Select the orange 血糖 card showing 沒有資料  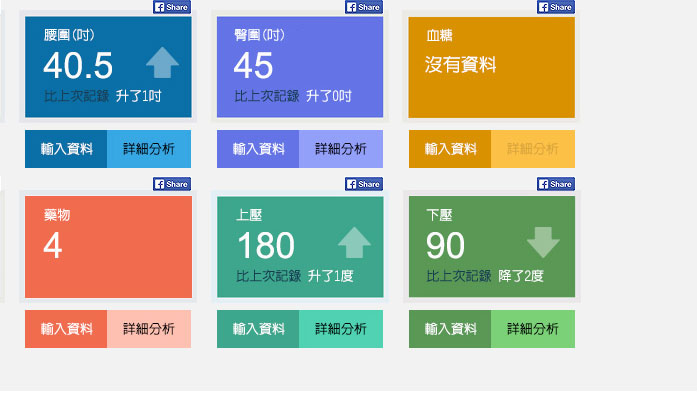pos(491,67)
